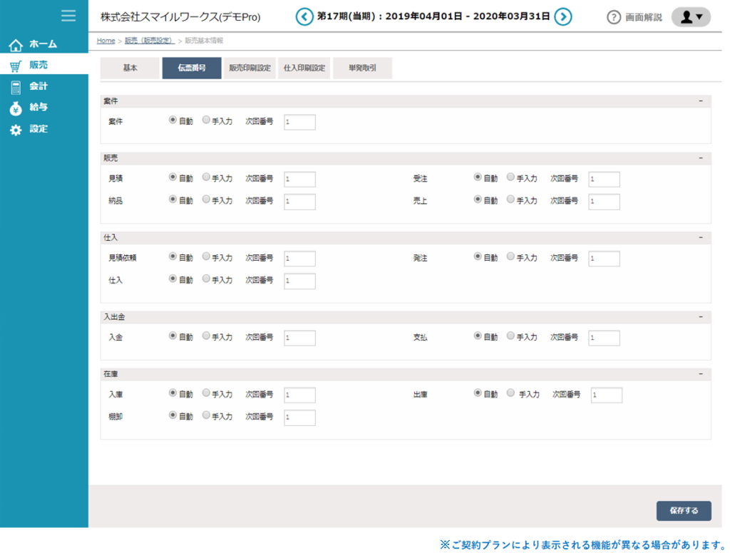Select the 伝票番号 tab
730x560 pixels.
tap(192, 68)
